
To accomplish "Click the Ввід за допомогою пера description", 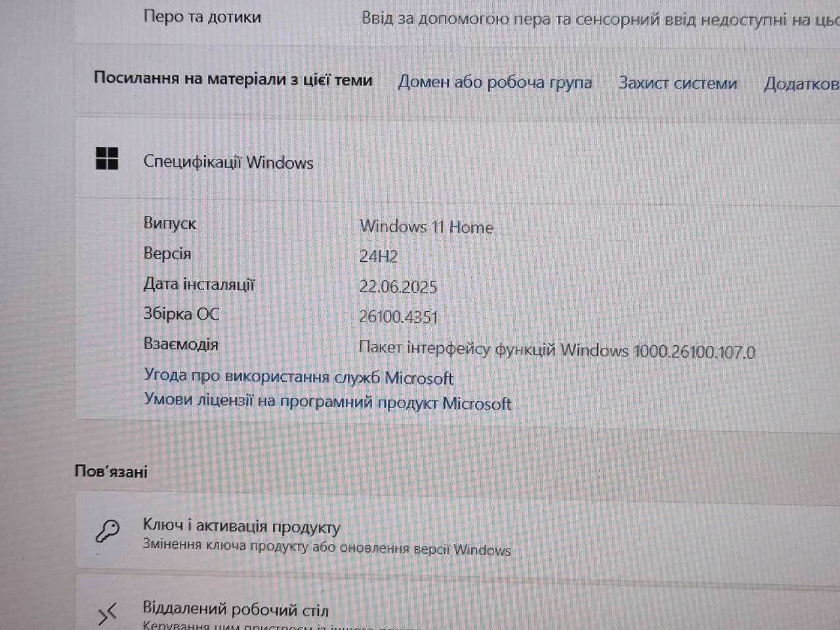I will [x=600, y=20].
